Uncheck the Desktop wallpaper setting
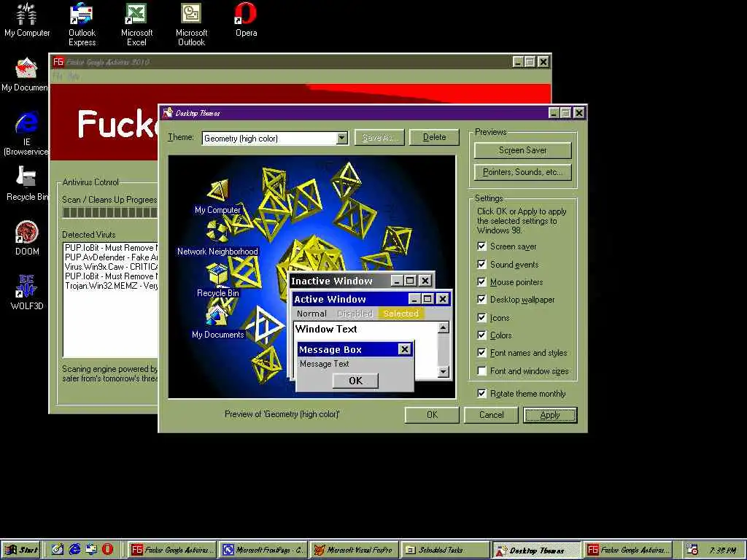The image size is (747, 560). [481, 299]
